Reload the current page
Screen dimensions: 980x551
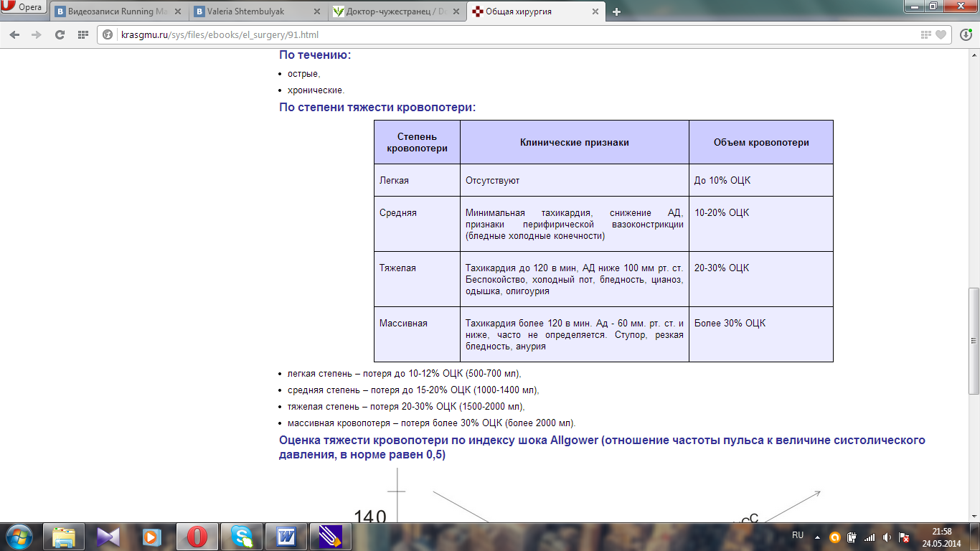(x=60, y=34)
